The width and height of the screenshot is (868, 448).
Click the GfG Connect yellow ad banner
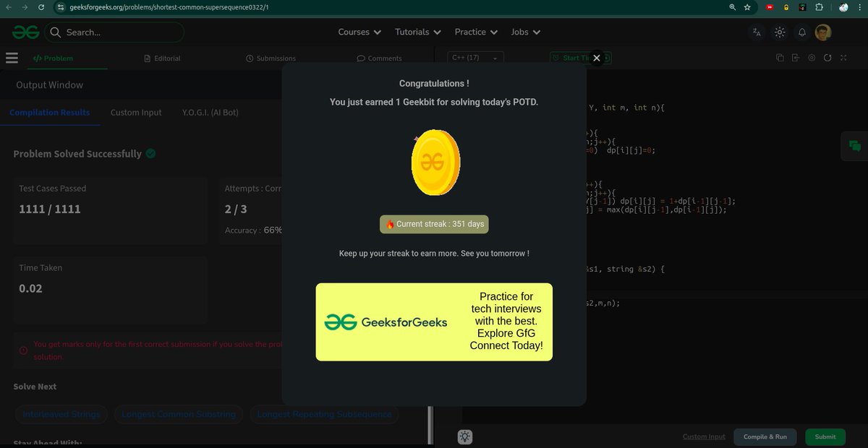click(434, 322)
